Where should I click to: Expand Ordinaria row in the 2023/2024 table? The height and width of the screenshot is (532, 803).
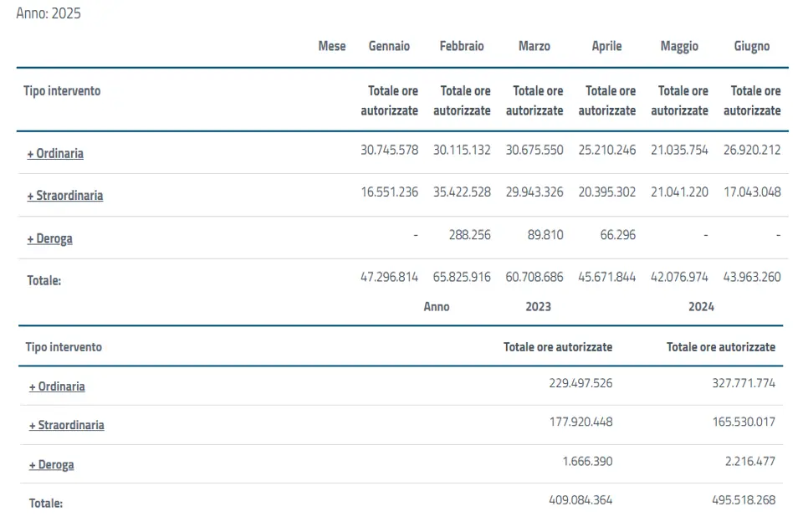57,386
